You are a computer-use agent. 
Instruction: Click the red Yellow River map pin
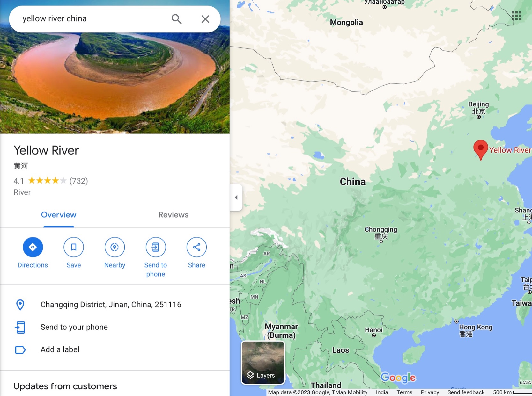(480, 149)
